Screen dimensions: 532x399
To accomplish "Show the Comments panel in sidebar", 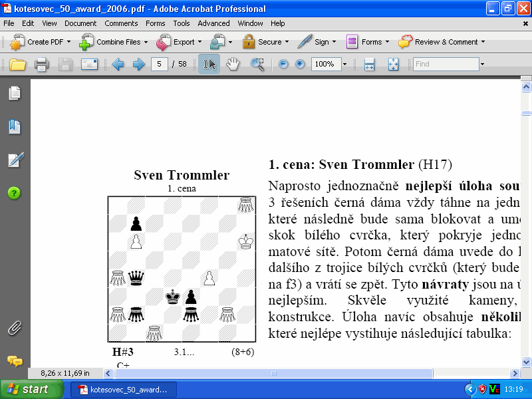I will [x=15, y=361].
